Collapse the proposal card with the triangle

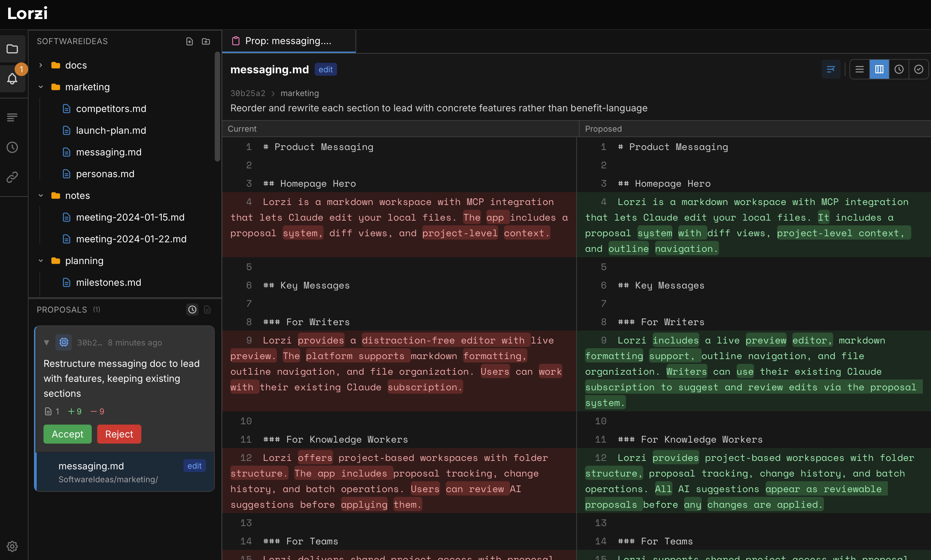tap(47, 342)
